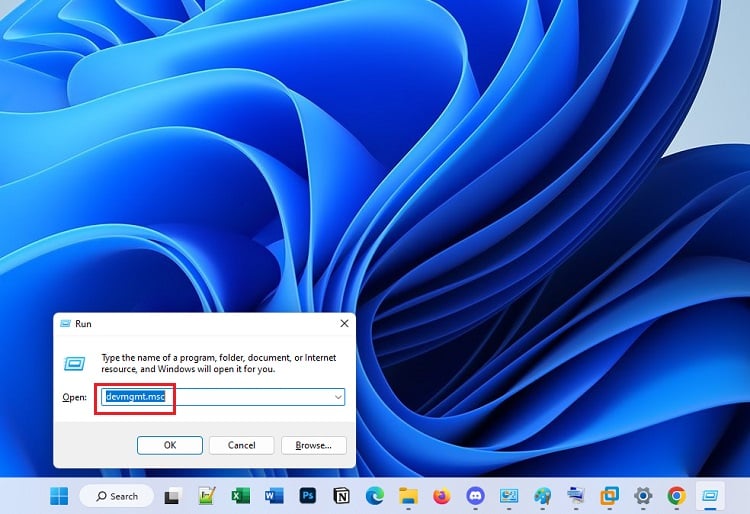Image resolution: width=750 pixels, height=514 pixels.
Task: Open File Explorer from the taskbar
Action: point(408,496)
